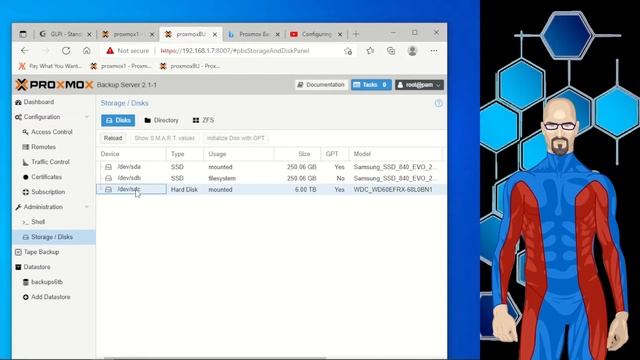This screenshot has height=360, width=640.
Task: Click the browser address bar URL
Action: pyautogui.click(x=235, y=51)
